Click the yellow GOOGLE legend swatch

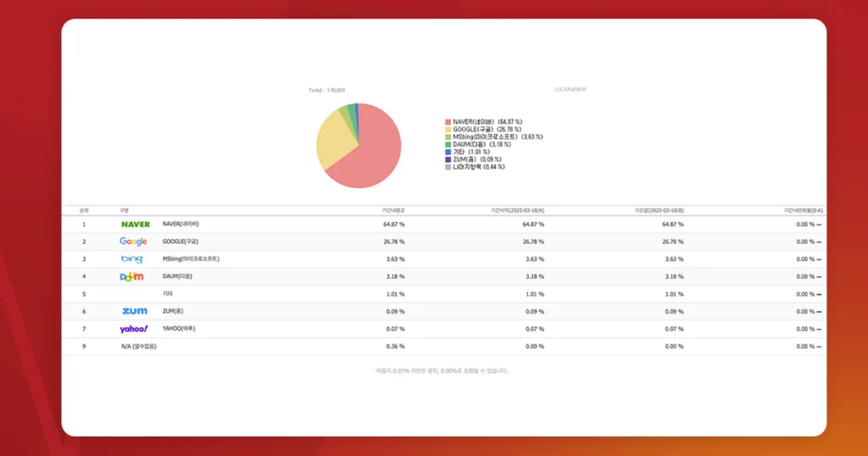[448, 130]
